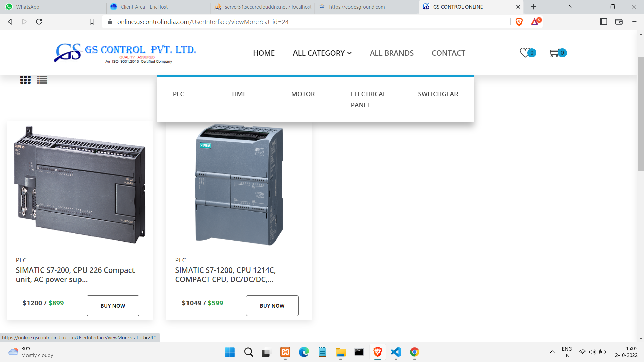
Task: Open SIMATIC S7-200 CPU 226 product title
Action: pyautogui.click(x=75, y=275)
